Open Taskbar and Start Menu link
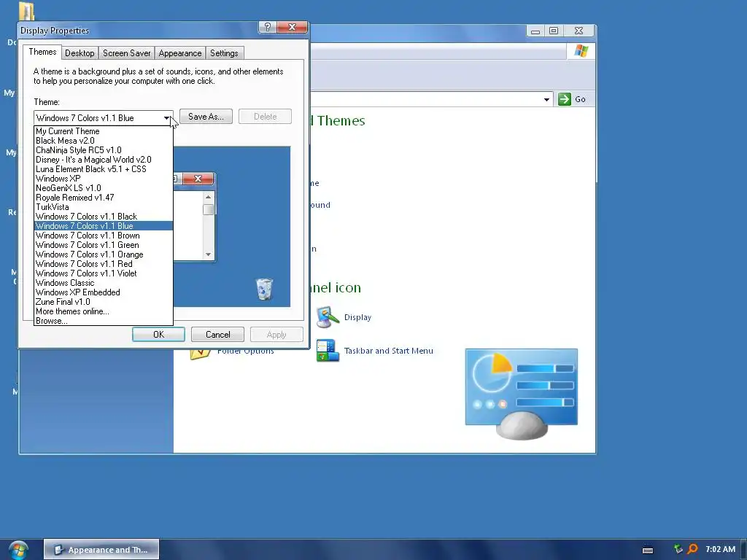 pos(389,351)
